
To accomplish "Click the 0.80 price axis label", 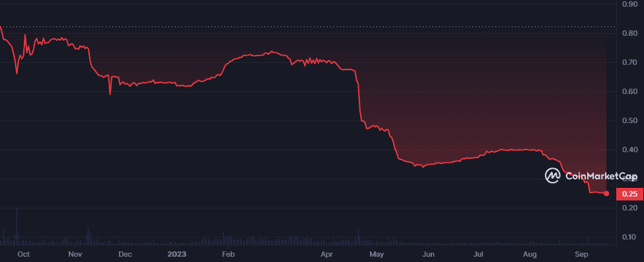I will 629,33.
